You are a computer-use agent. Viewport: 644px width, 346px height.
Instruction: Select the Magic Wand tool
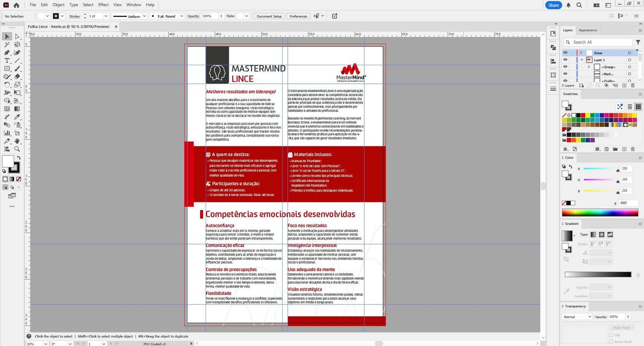pos(7,45)
